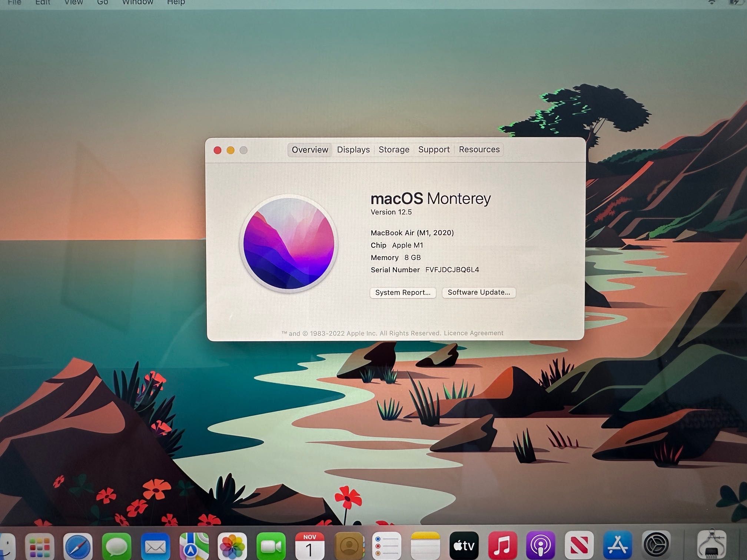This screenshot has width=747, height=560.
Task: Click the MacBook Air (M1, 2020) text
Action: 412,233
